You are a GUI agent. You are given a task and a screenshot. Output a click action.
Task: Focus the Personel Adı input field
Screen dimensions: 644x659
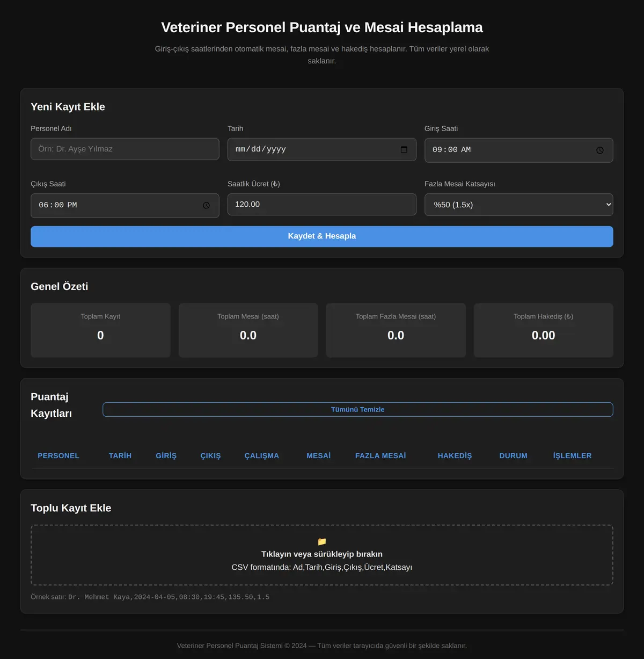(125, 149)
